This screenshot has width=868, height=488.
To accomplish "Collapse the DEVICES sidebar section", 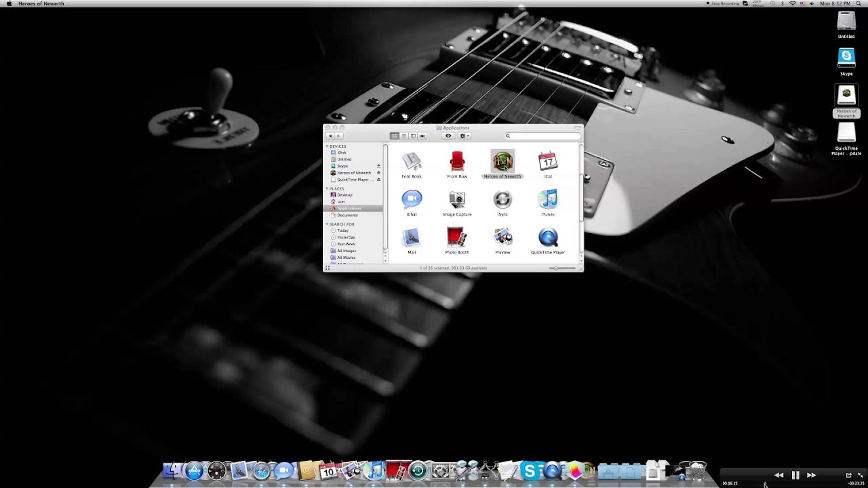I will coord(327,146).
